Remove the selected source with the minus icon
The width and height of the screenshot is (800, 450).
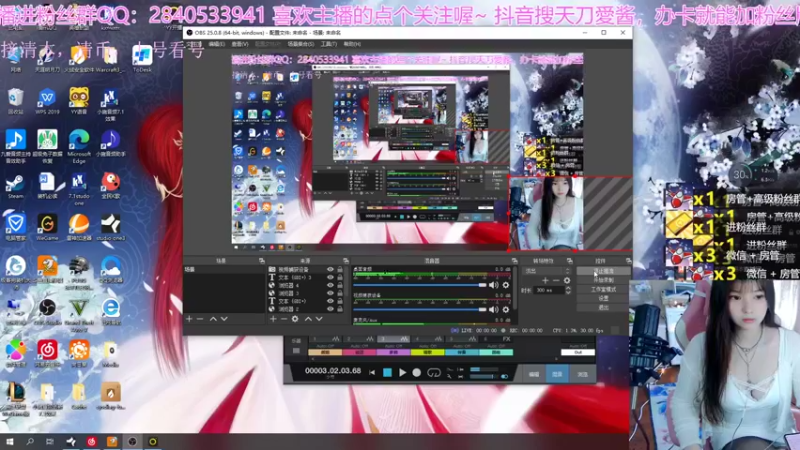click(x=284, y=319)
